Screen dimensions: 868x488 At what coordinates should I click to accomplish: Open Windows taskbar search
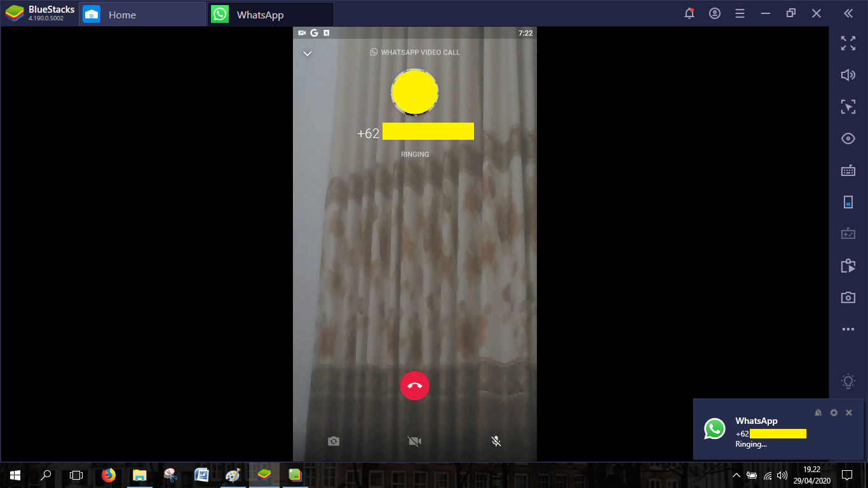click(46, 475)
